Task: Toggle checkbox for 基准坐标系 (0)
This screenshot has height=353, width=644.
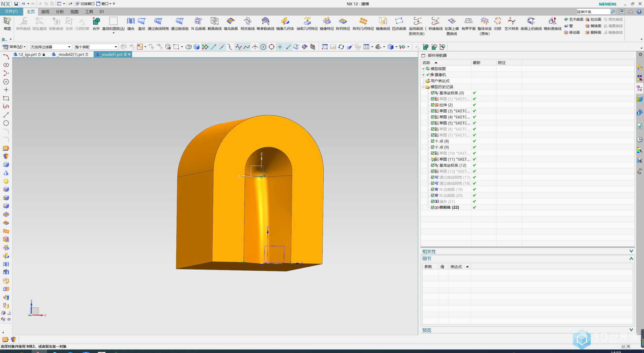Action: click(x=432, y=93)
